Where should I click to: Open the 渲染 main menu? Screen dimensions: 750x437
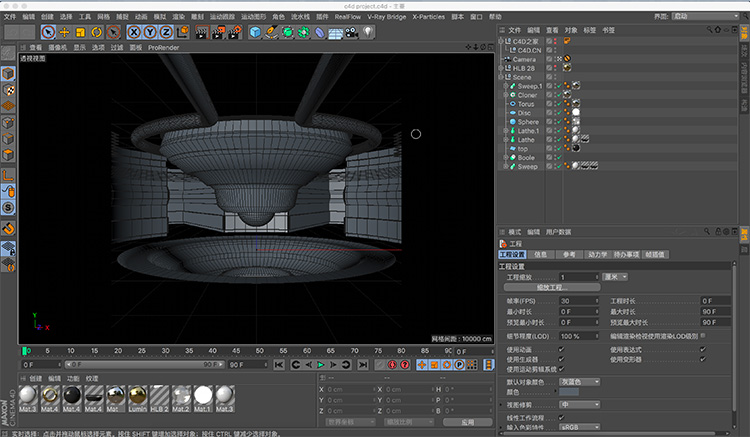tap(178, 16)
